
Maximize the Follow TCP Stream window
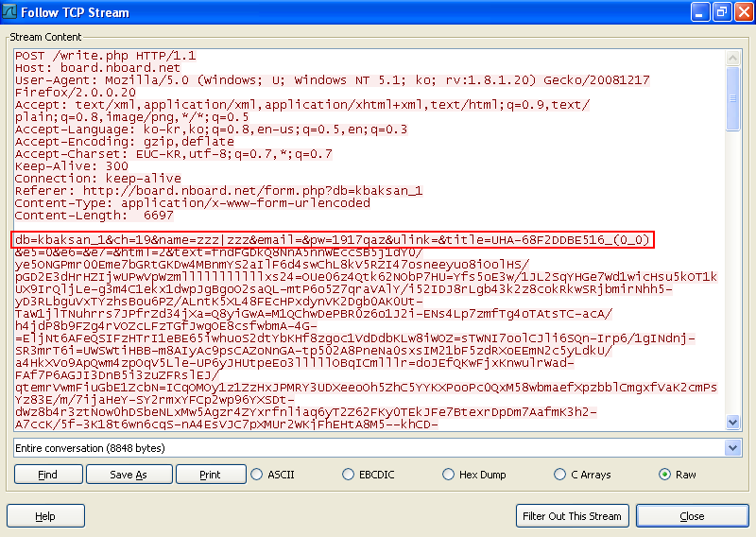(720, 11)
